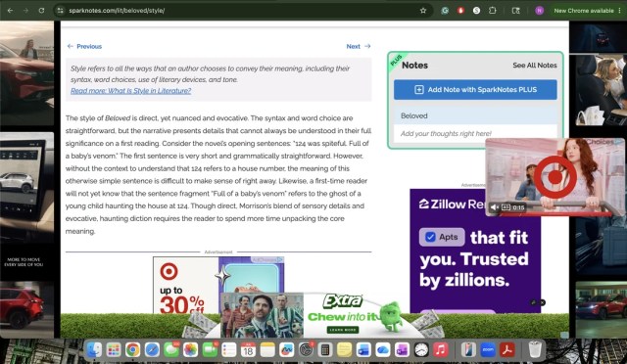Open Freeform from the dock
This screenshot has height=364, width=627.
(x=286, y=350)
